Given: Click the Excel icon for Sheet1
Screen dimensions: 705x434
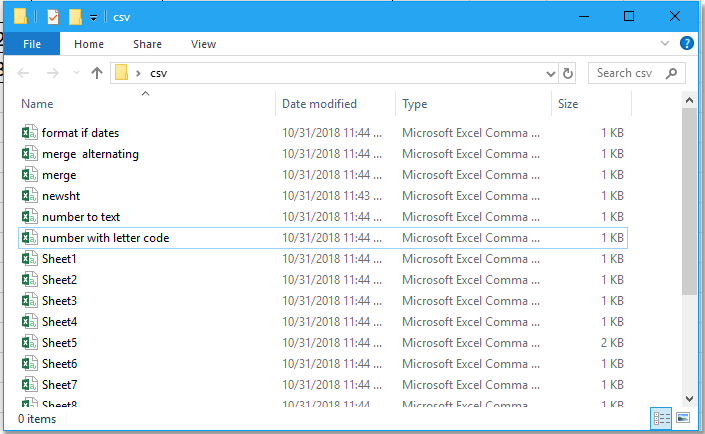Looking at the screenshot, I should 30,259.
